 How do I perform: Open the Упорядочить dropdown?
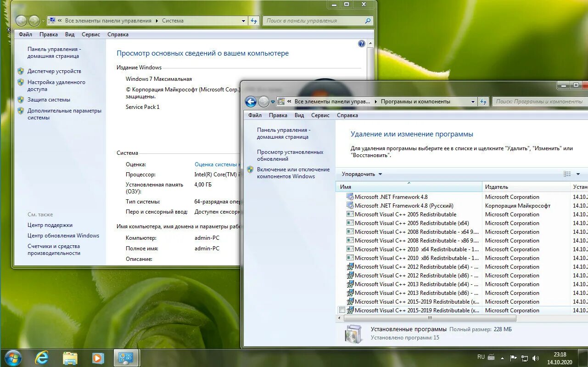click(362, 174)
